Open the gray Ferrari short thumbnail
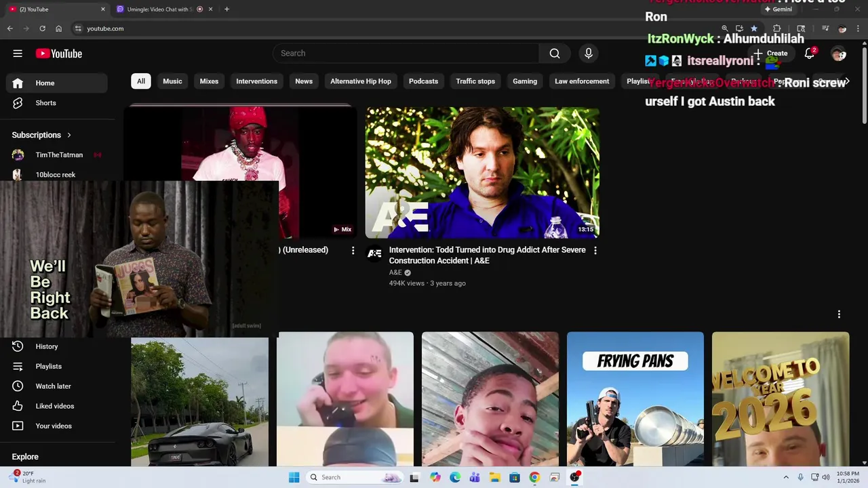Image resolution: width=868 pixels, height=488 pixels. [x=199, y=402]
